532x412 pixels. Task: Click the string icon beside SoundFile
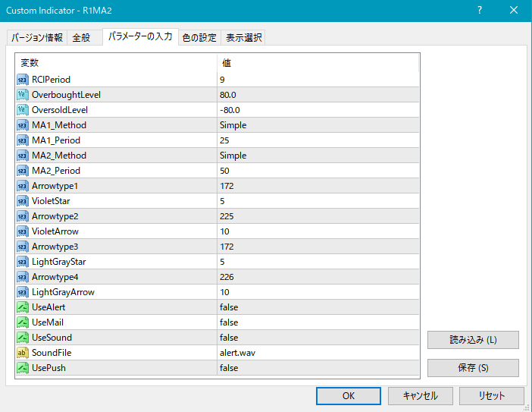pos(22,353)
